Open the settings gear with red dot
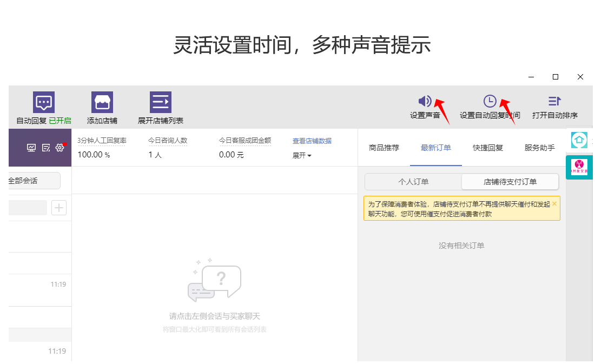Screen dimensions: 595x364 click(60, 147)
